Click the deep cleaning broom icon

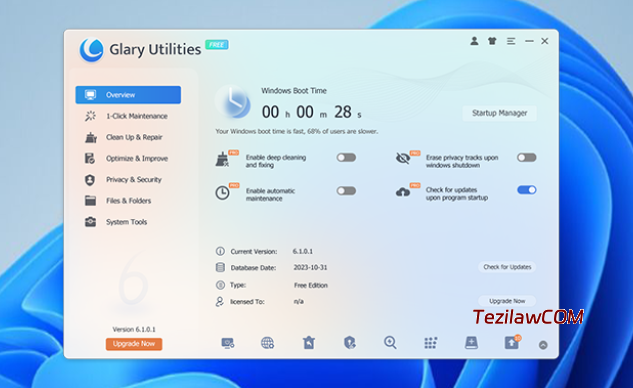(x=222, y=159)
